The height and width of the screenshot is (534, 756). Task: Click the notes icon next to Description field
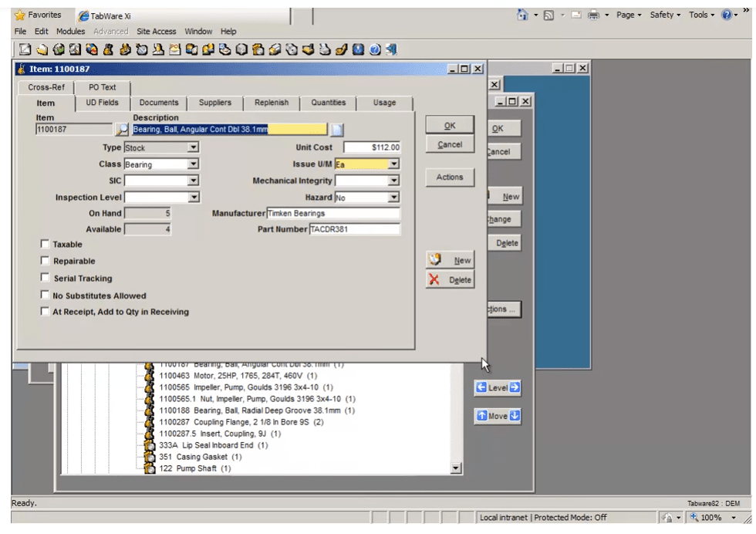pyautogui.click(x=337, y=130)
